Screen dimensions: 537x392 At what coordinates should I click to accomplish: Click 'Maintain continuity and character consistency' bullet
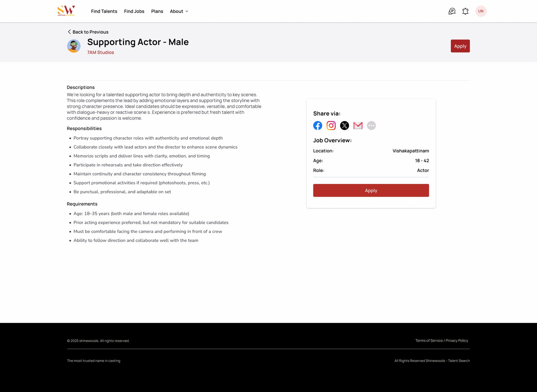140,174
